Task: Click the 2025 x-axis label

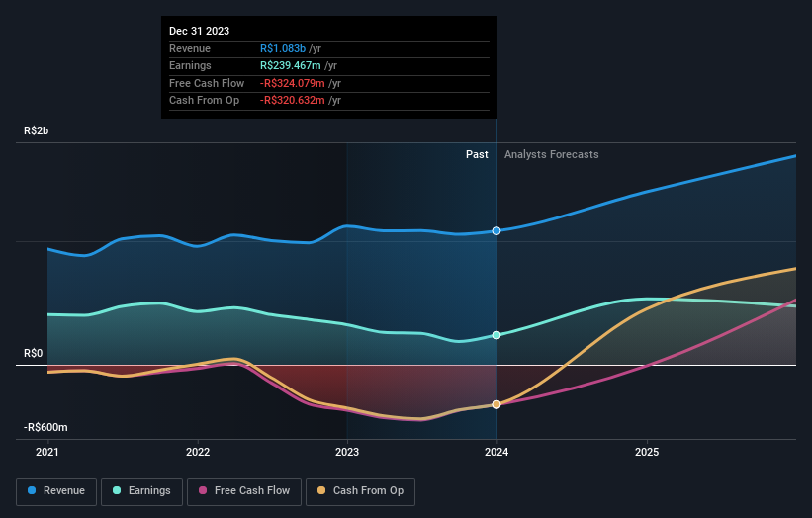Action: tap(647, 453)
